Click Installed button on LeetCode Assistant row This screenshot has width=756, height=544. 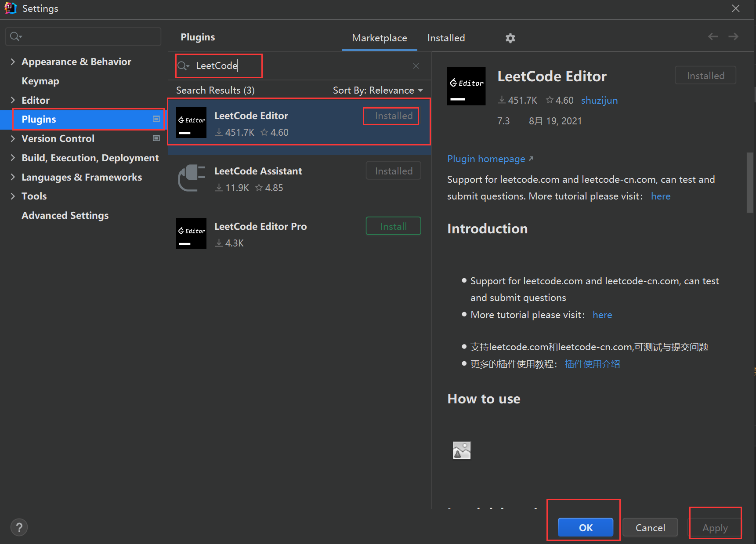(393, 170)
